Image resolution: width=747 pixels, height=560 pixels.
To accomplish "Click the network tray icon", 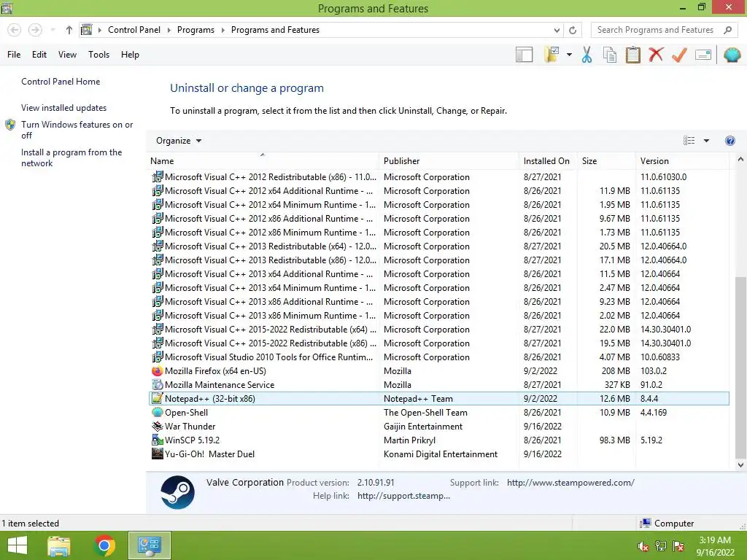I will pyautogui.click(x=660, y=546).
